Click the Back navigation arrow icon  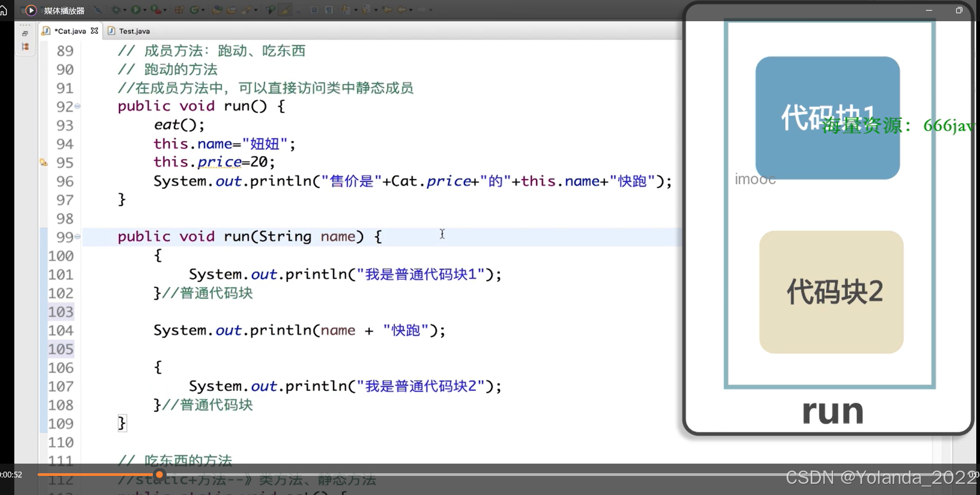(x=402, y=10)
